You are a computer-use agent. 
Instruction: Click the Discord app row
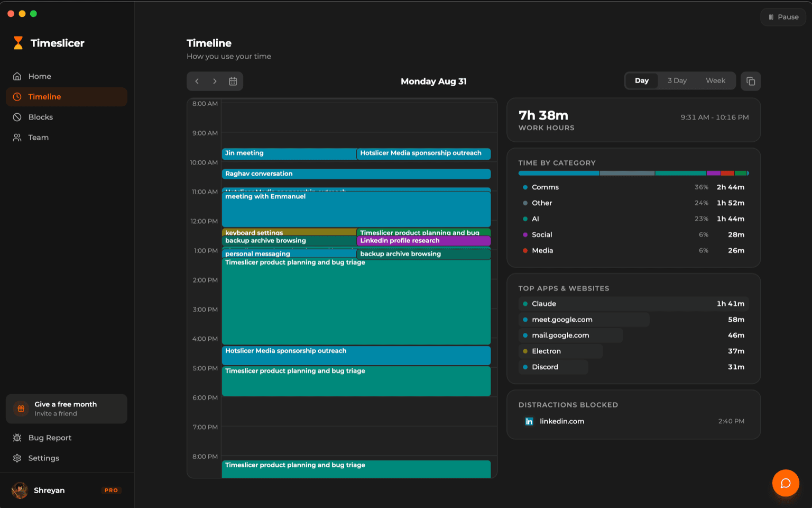633,367
